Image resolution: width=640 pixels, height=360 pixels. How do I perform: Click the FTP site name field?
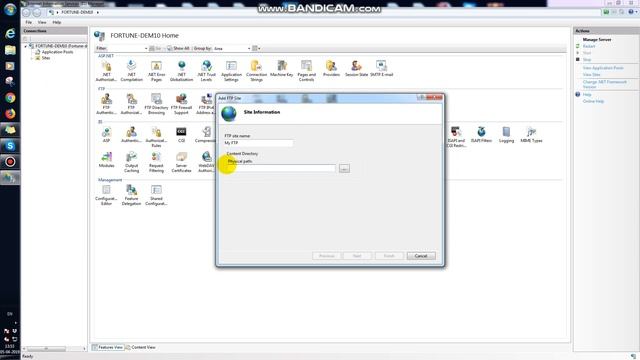tap(258, 143)
